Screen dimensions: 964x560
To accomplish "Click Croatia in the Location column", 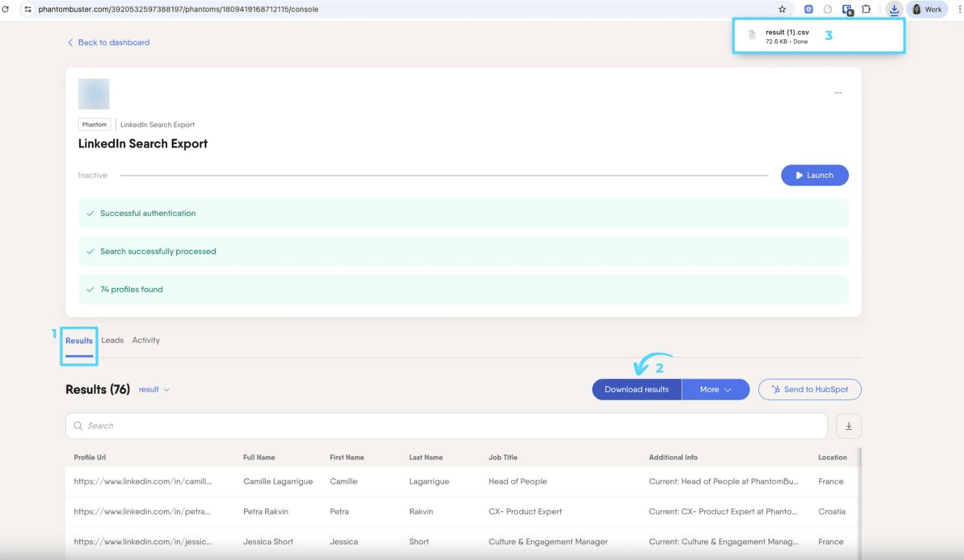I will coord(831,512).
